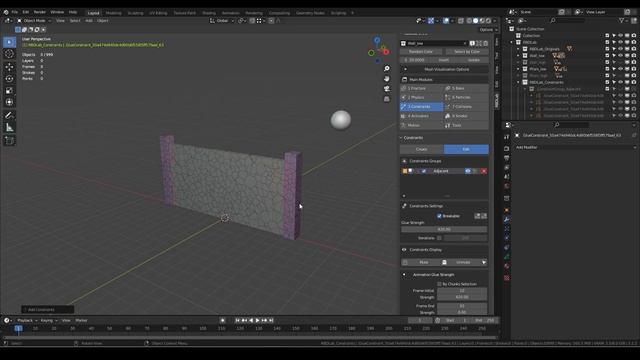
Task: Select the Scale tool
Action: [x=9, y=90]
